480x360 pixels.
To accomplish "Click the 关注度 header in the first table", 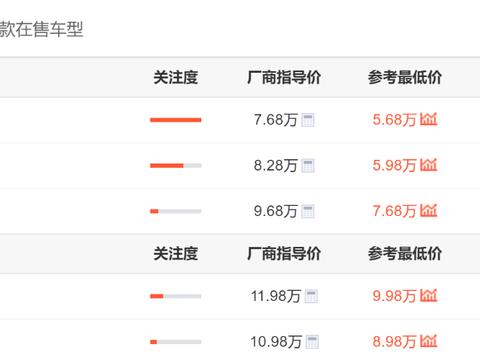I will point(176,78).
